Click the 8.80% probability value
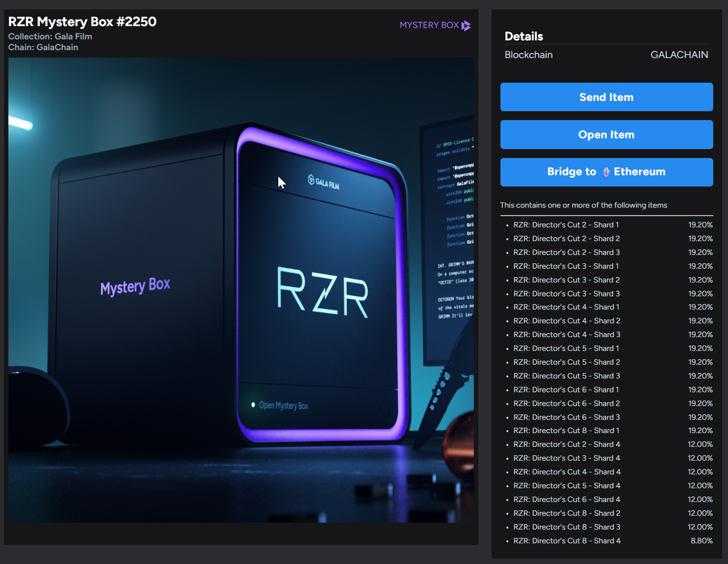The image size is (728, 564). coord(701,541)
